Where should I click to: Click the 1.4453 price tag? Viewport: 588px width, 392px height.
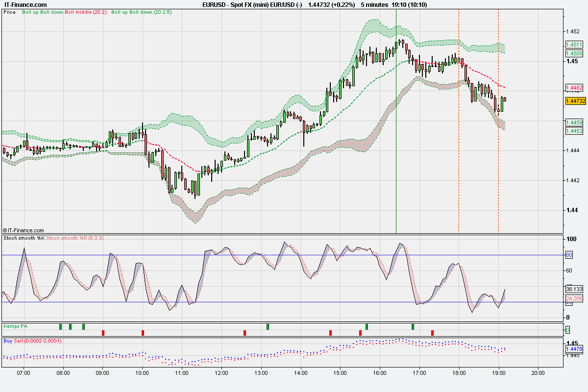click(574, 131)
